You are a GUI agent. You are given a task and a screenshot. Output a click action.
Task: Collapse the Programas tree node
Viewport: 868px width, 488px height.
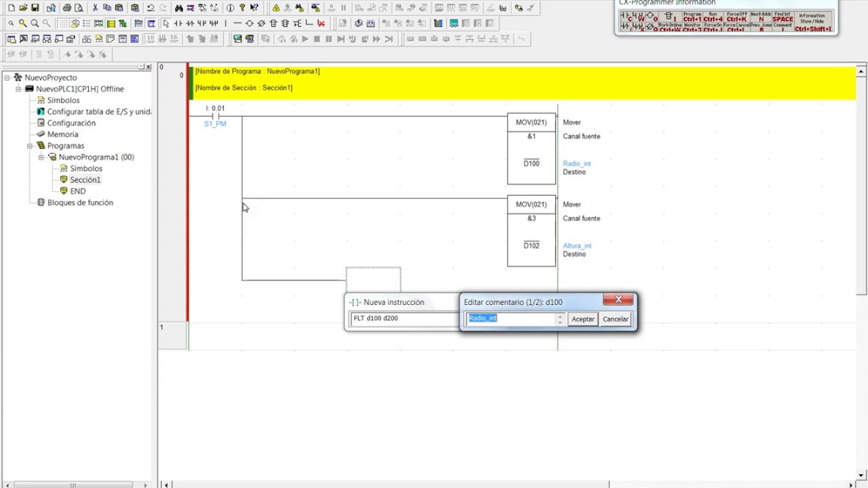point(30,146)
